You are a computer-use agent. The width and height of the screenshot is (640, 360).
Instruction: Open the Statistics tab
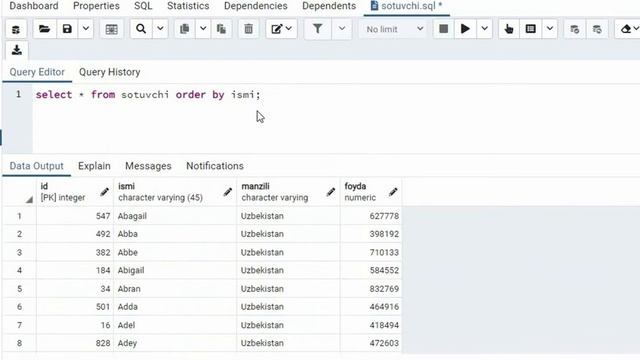tap(188, 6)
